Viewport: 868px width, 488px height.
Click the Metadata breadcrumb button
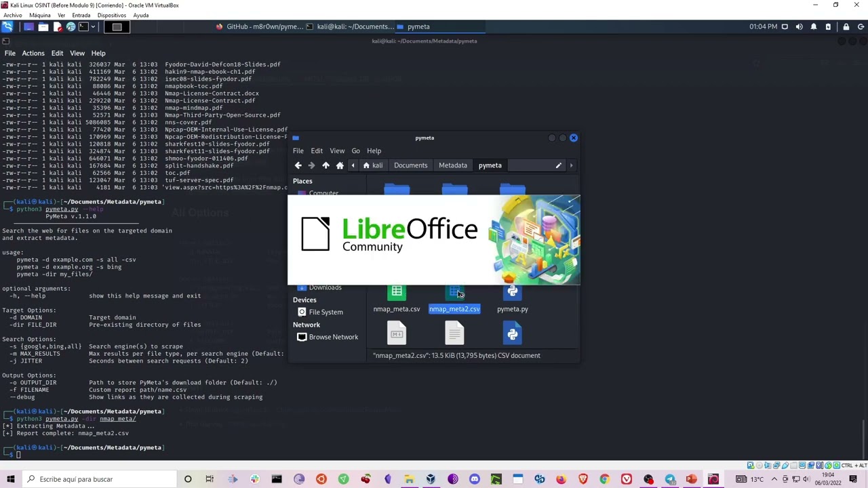click(452, 165)
